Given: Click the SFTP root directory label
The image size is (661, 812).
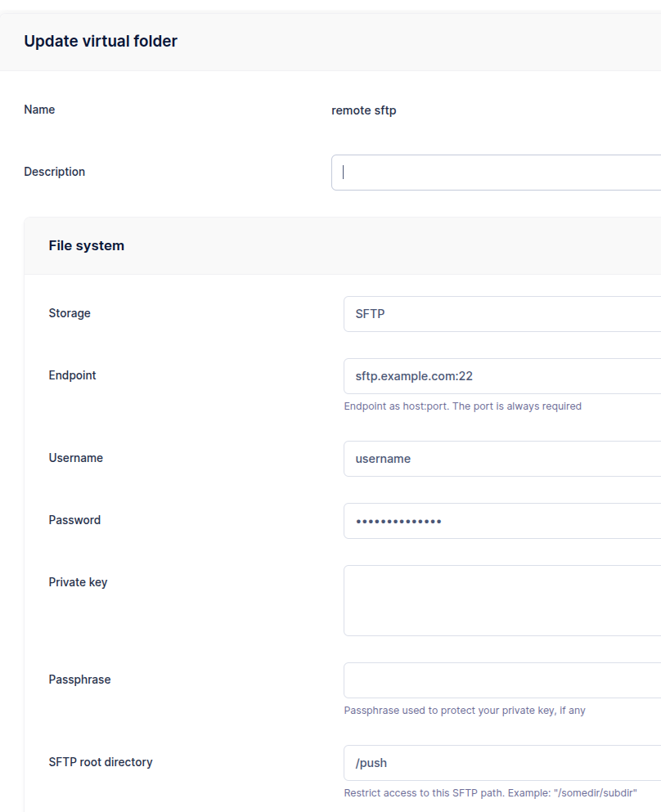Looking at the screenshot, I should [101, 762].
